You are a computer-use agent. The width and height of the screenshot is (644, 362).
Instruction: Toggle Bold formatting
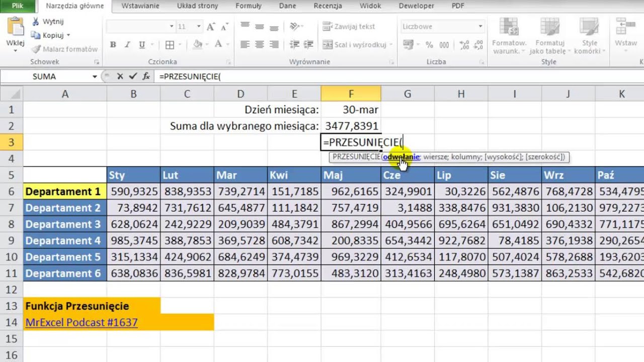pos(113,45)
